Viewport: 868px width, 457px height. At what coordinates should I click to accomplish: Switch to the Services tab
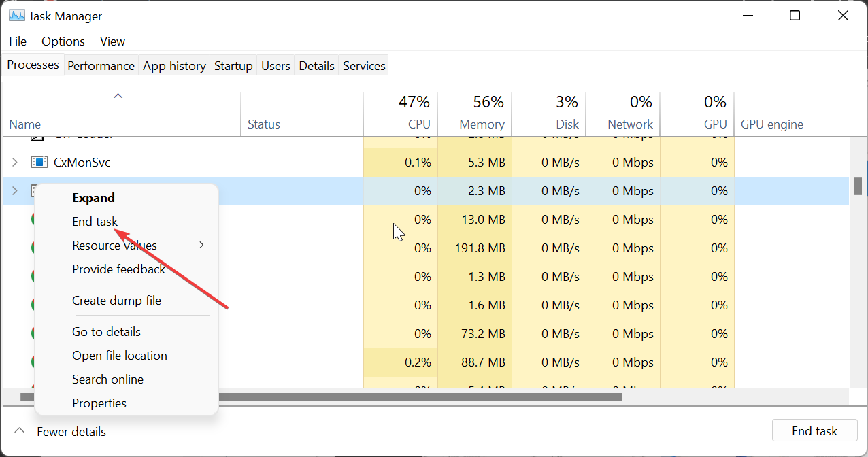pos(364,65)
